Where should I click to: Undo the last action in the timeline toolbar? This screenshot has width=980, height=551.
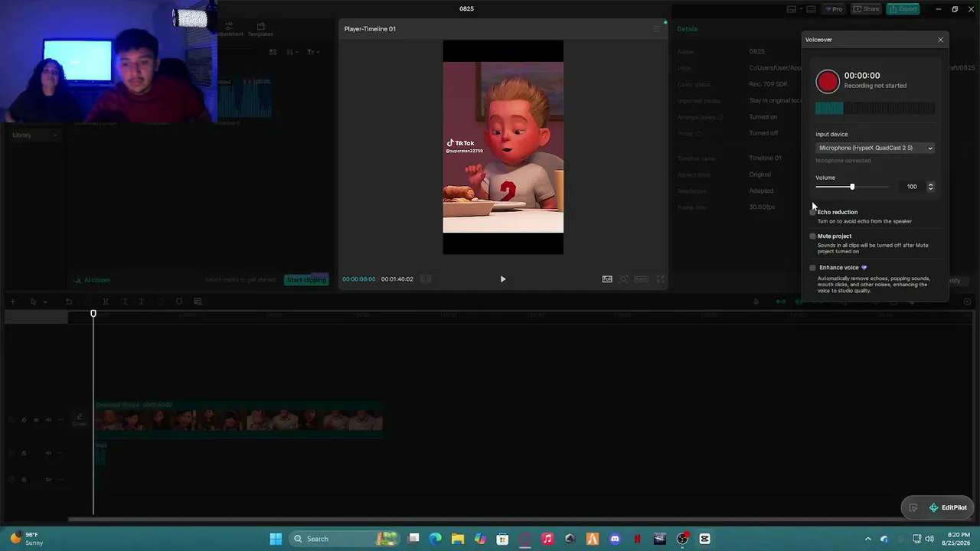68,302
